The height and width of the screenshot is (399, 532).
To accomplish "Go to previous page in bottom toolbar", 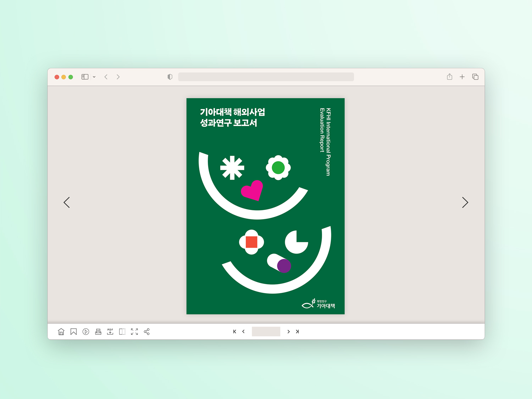I will (x=243, y=332).
